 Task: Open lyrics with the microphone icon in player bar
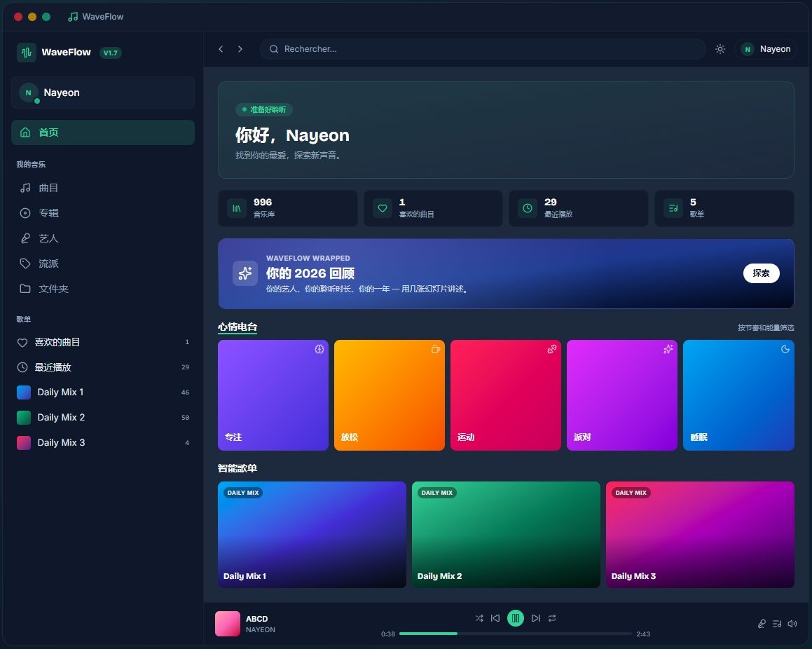point(762,624)
